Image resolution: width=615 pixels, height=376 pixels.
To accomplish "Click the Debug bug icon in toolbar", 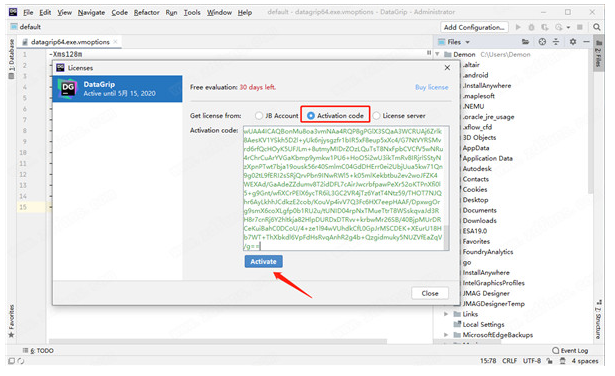I will pyautogui.click(x=531, y=27).
